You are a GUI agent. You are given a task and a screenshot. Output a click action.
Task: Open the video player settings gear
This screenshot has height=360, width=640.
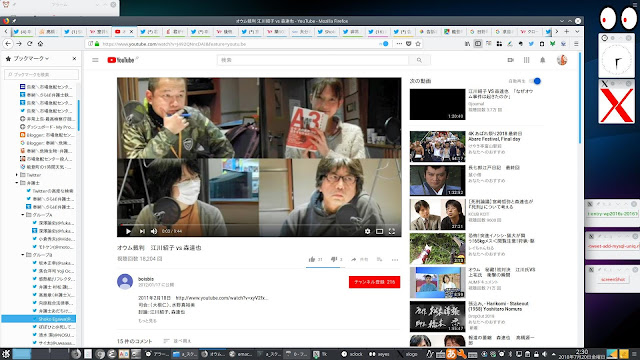pyautogui.click(x=367, y=231)
